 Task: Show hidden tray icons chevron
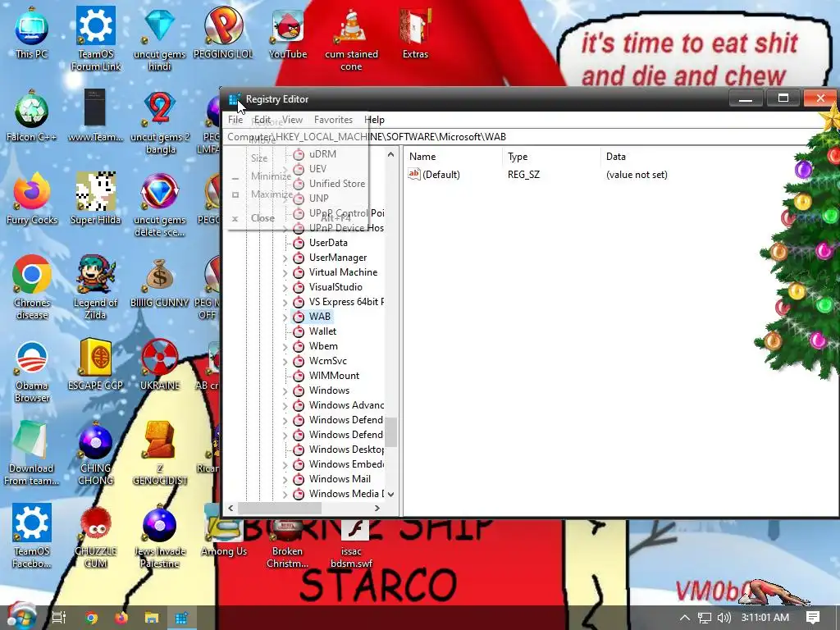(685, 618)
